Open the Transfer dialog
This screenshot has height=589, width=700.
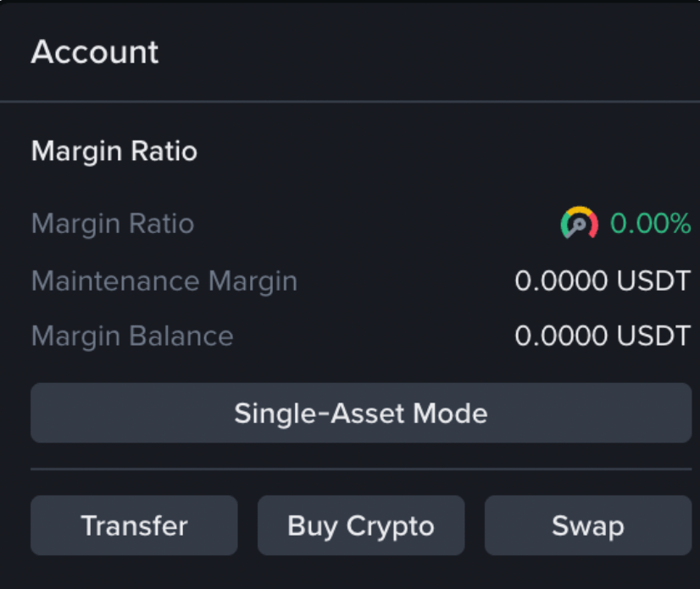tap(134, 525)
